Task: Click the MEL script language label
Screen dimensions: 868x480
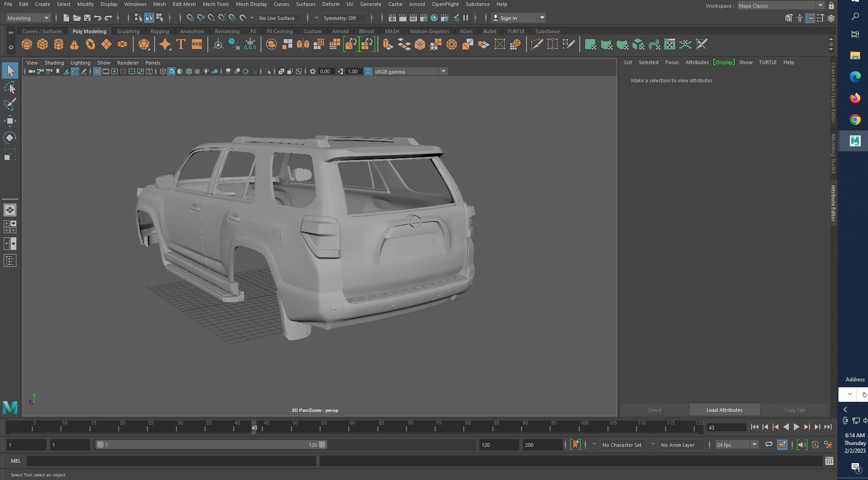Action: pyautogui.click(x=16, y=461)
